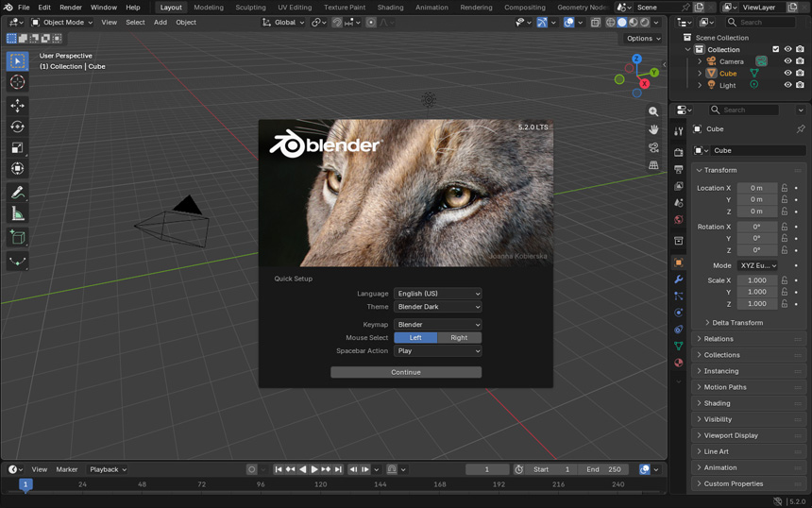
Task: Play the animation forward
Action: tap(313, 469)
